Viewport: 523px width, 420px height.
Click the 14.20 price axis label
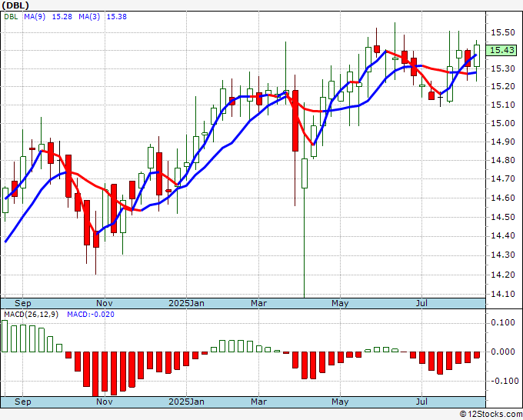502,275
